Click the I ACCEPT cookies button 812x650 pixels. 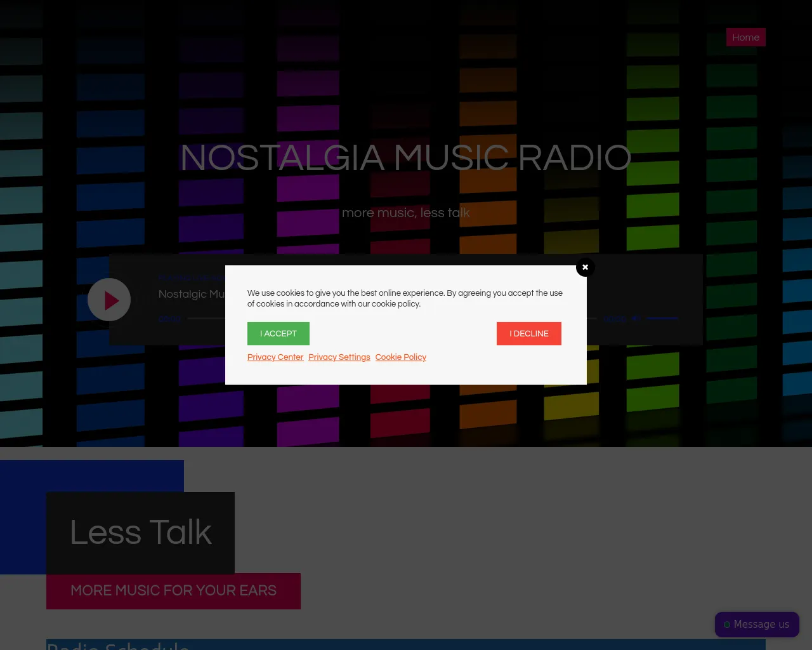(278, 334)
